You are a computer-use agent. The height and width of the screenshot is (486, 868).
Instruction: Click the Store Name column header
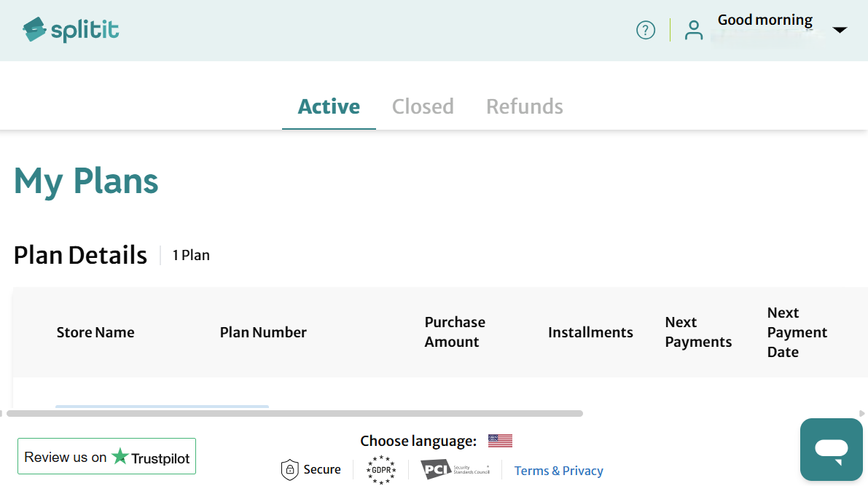point(95,332)
